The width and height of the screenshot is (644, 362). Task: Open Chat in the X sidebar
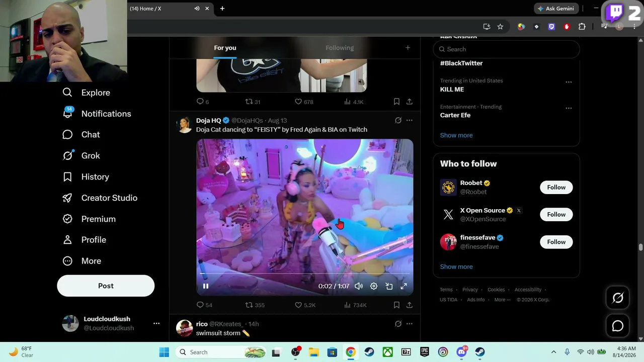coord(81,135)
